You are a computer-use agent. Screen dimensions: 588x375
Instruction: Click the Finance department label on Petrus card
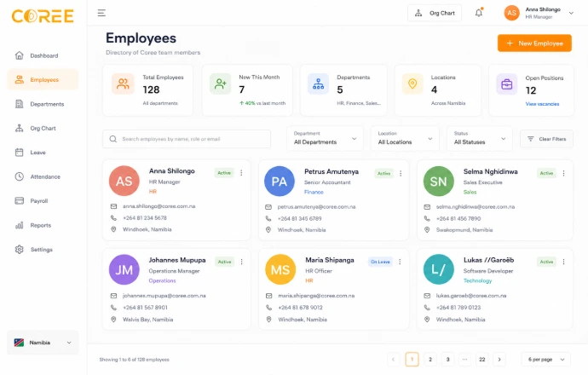click(x=314, y=192)
